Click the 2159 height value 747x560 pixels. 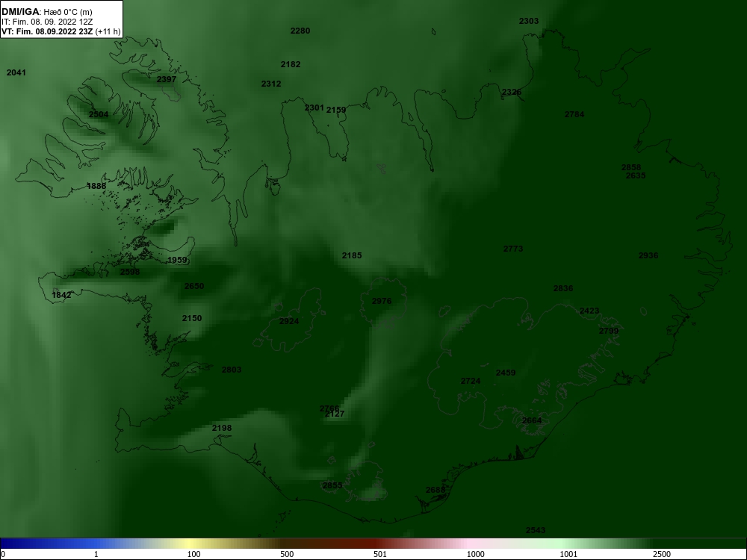pos(336,110)
